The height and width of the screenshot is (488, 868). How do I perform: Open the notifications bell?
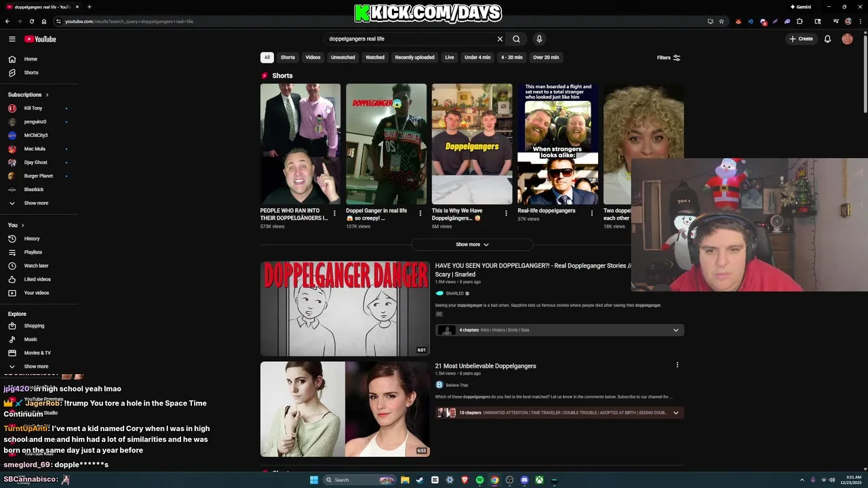[827, 39]
